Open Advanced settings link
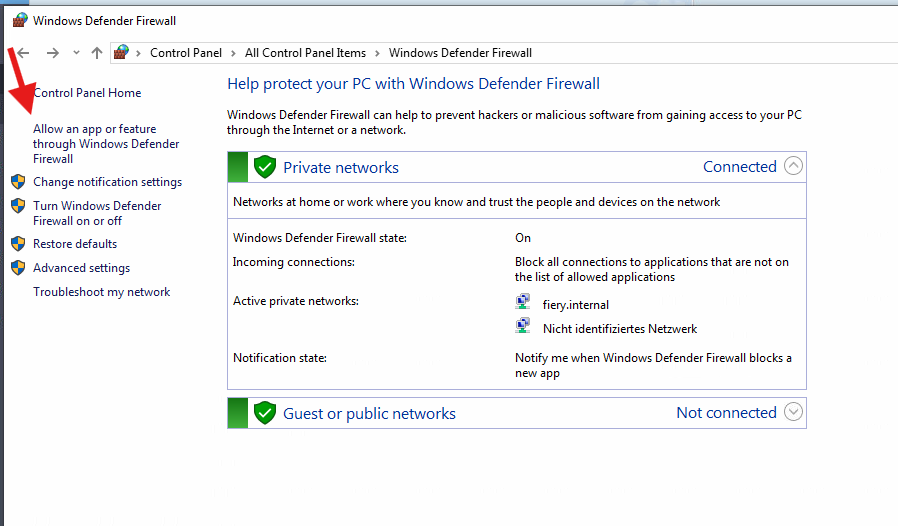The height and width of the screenshot is (526, 898). (x=81, y=268)
